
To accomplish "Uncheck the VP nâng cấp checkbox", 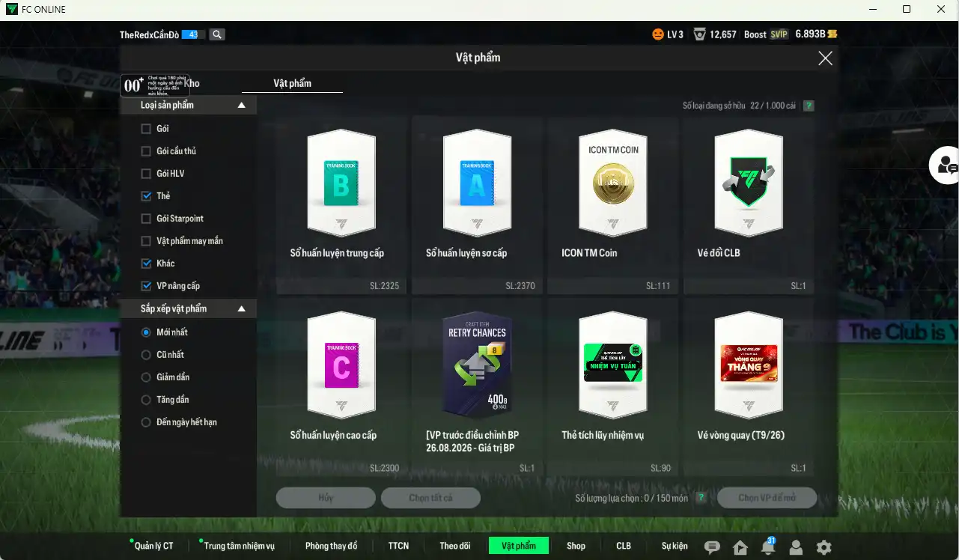I will 146,286.
